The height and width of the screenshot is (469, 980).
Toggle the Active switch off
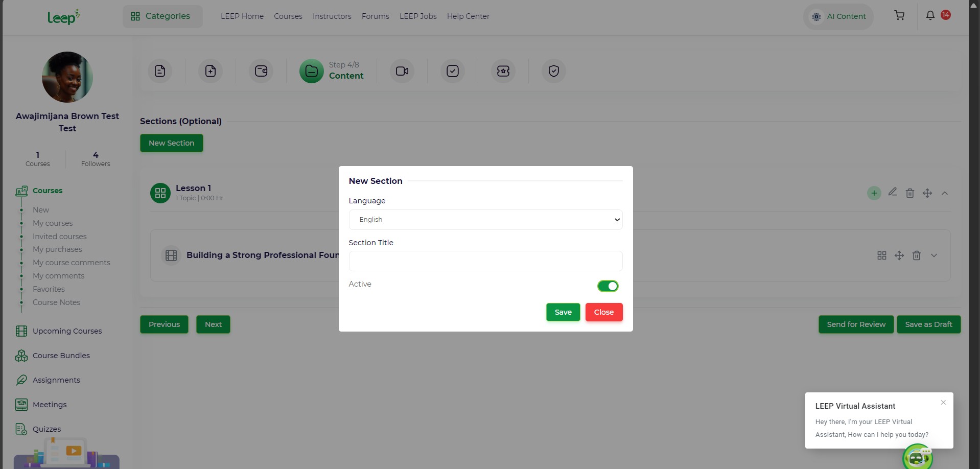click(x=608, y=286)
